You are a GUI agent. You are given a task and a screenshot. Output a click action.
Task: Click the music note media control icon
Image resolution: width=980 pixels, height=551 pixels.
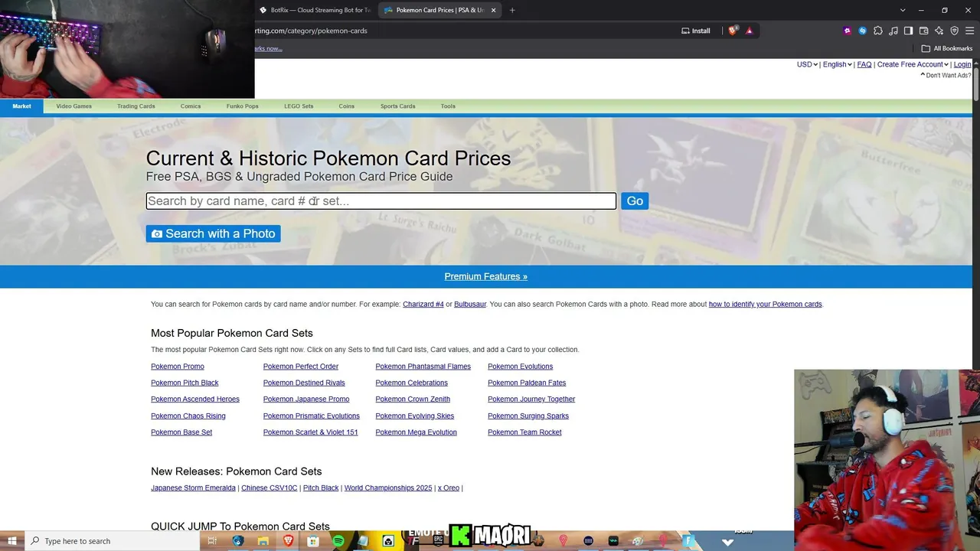coord(893,31)
